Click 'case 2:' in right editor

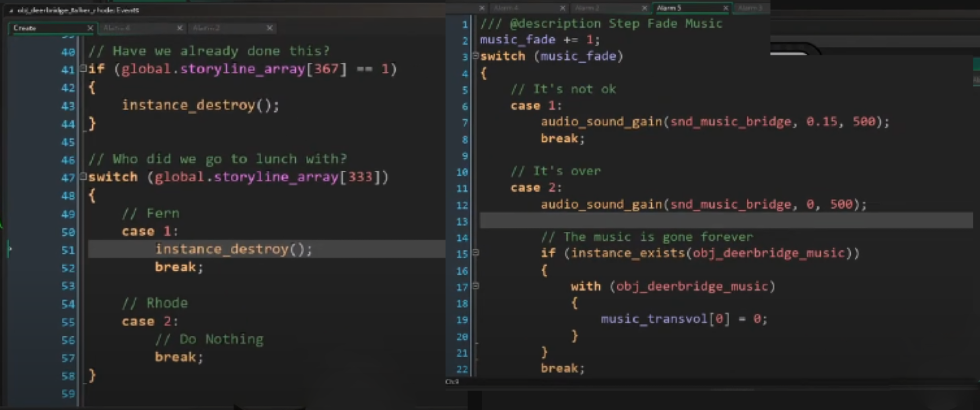pyautogui.click(x=536, y=187)
